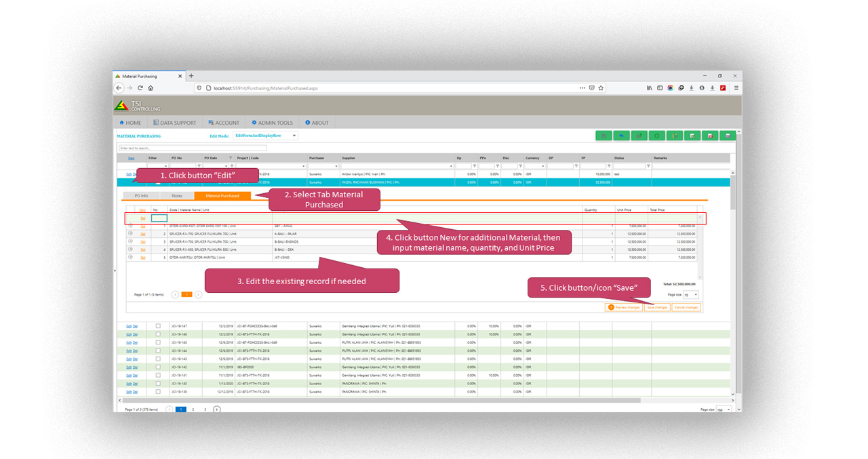Screen dimensions: 868x459
Task: Open the ADMIN TOOLS menu
Action: pos(272,122)
